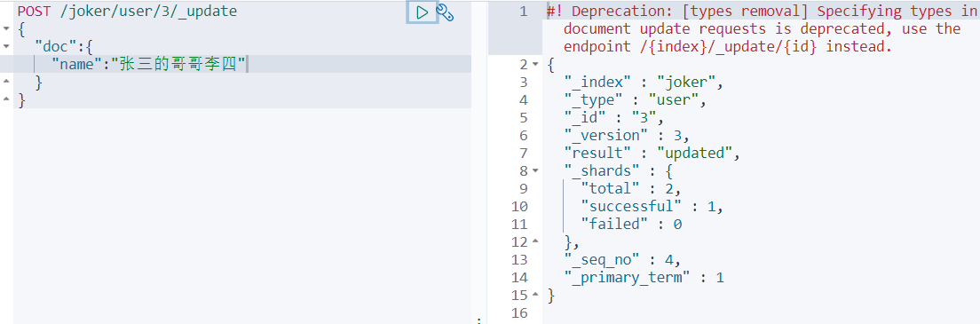This screenshot has height=324, width=980.
Task: Collapse response JSON at line 2 arrow
Action: [x=535, y=65]
